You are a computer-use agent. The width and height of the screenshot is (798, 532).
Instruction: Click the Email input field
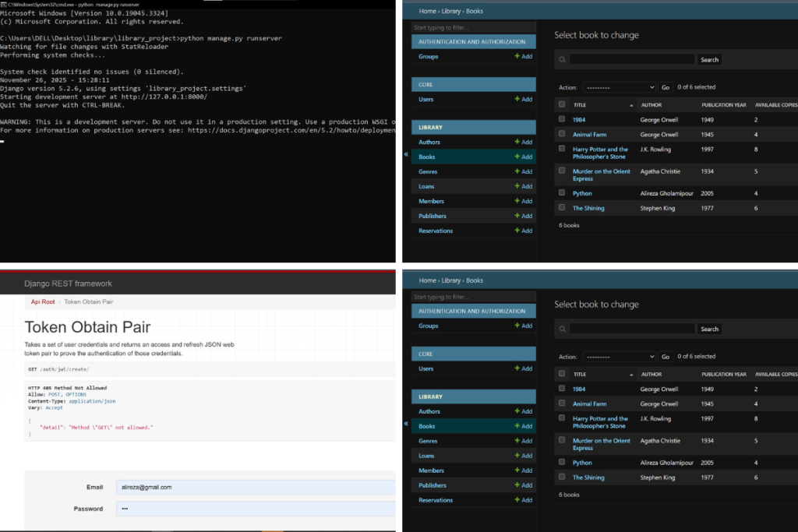(x=255, y=488)
